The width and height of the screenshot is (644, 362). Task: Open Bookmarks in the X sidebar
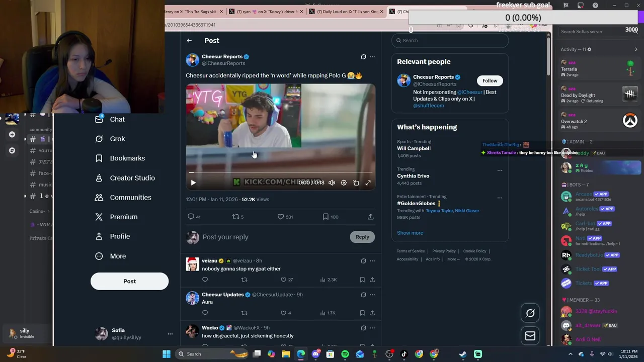120,158
